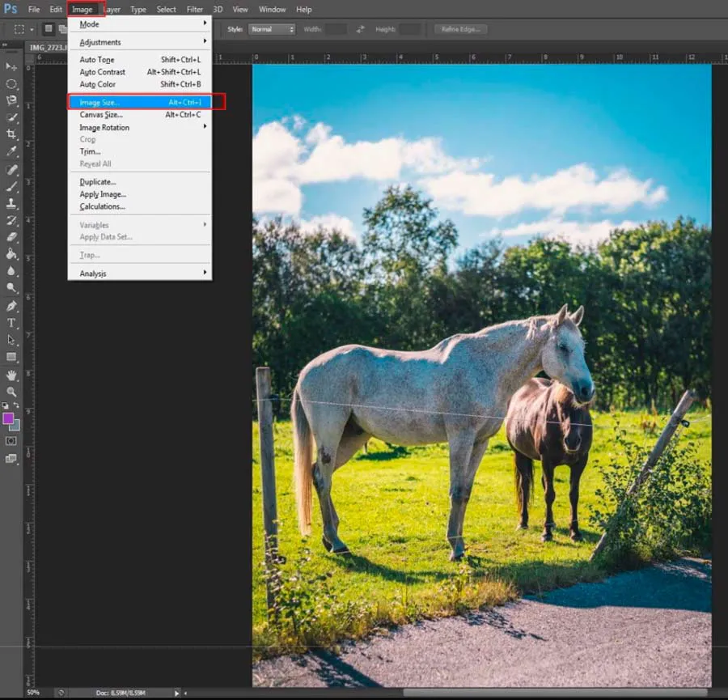The width and height of the screenshot is (728, 700).
Task: Open the Style dropdown set to Normal
Action: click(272, 29)
